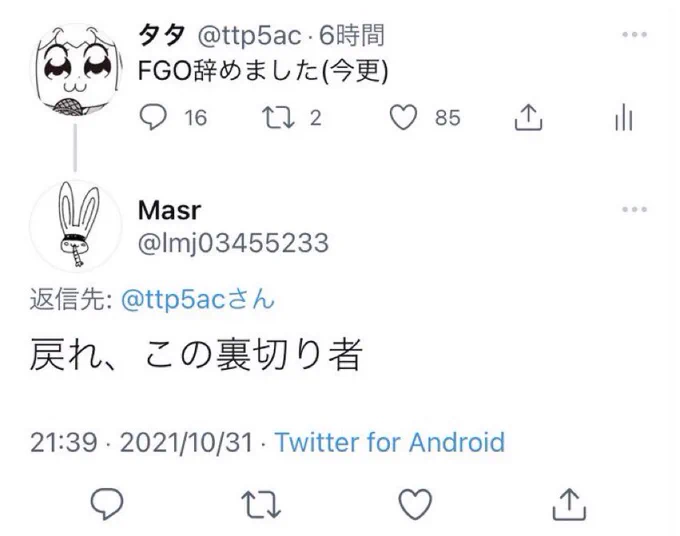Share タタ's tweet via upload icon
This screenshot has height=536, width=680.
(x=527, y=118)
